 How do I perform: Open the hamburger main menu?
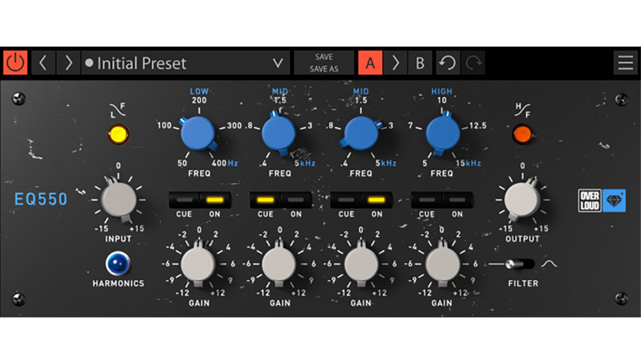pyautogui.click(x=625, y=63)
